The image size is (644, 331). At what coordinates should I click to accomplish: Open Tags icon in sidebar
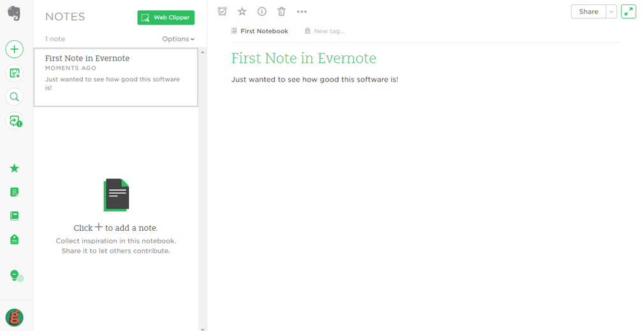pos(15,239)
